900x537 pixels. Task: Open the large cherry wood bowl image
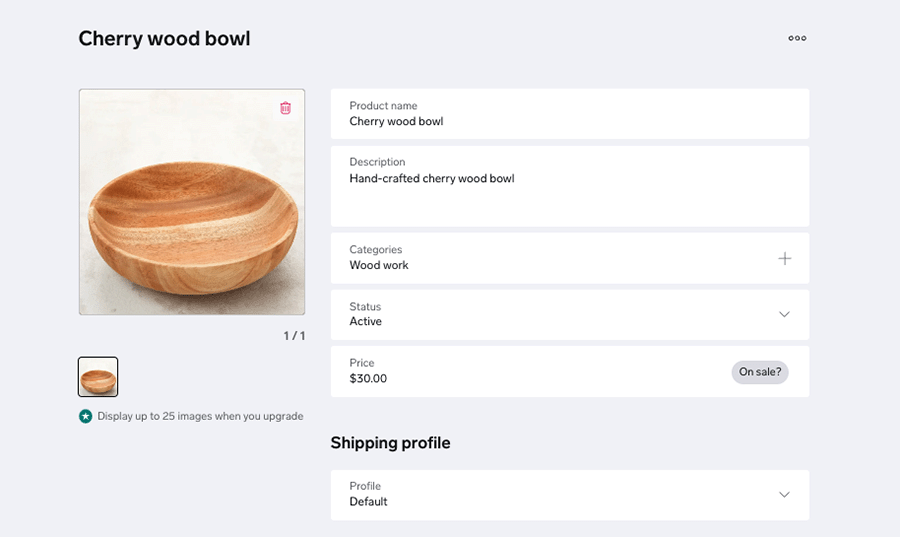click(192, 202)
